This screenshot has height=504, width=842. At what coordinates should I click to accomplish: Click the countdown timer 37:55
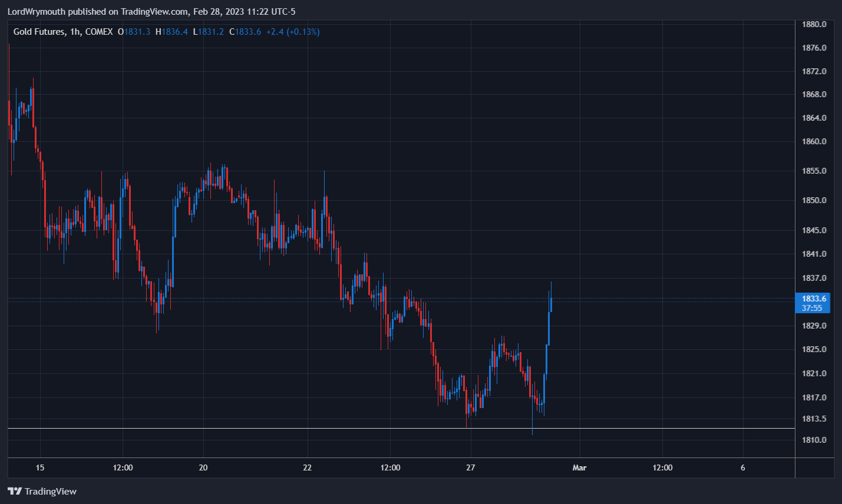(812, 308)
